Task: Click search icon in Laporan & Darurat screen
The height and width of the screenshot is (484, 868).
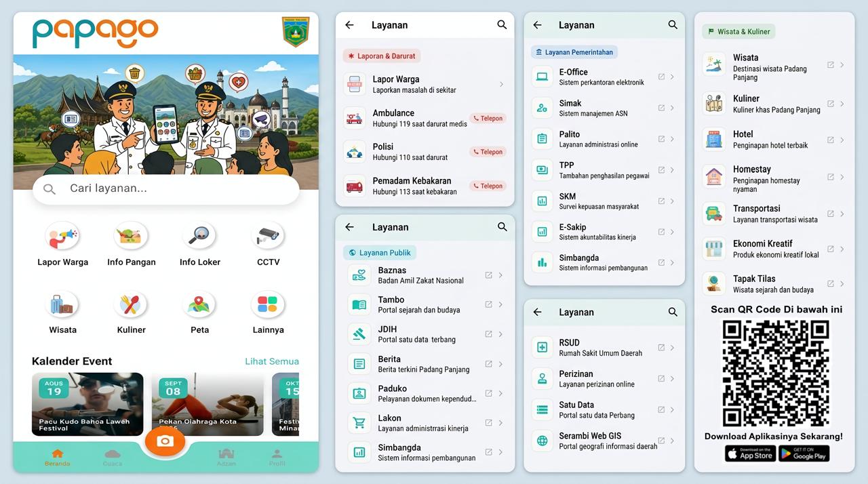Action: [x=502, y=24]
